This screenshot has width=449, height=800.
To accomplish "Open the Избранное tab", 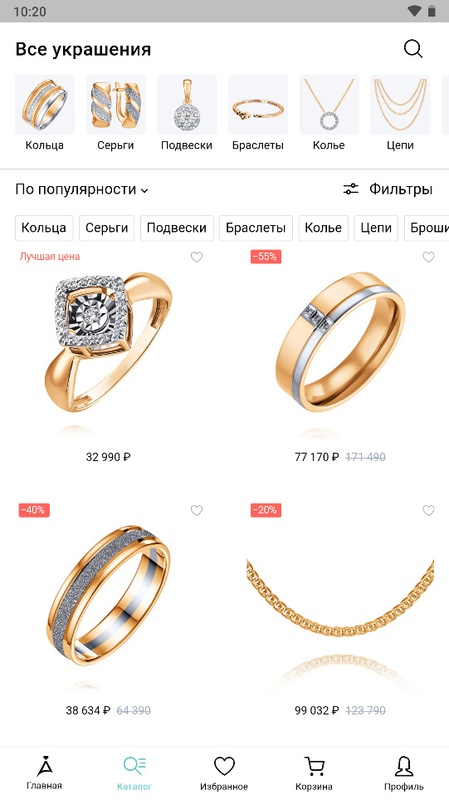I will pyautogui.click(x=224, y=773).
